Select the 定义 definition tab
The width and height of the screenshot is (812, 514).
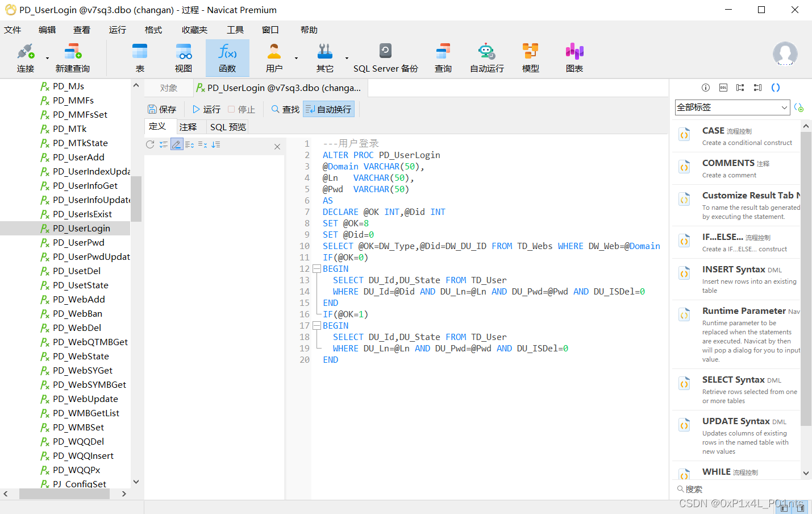coord(157,126)
